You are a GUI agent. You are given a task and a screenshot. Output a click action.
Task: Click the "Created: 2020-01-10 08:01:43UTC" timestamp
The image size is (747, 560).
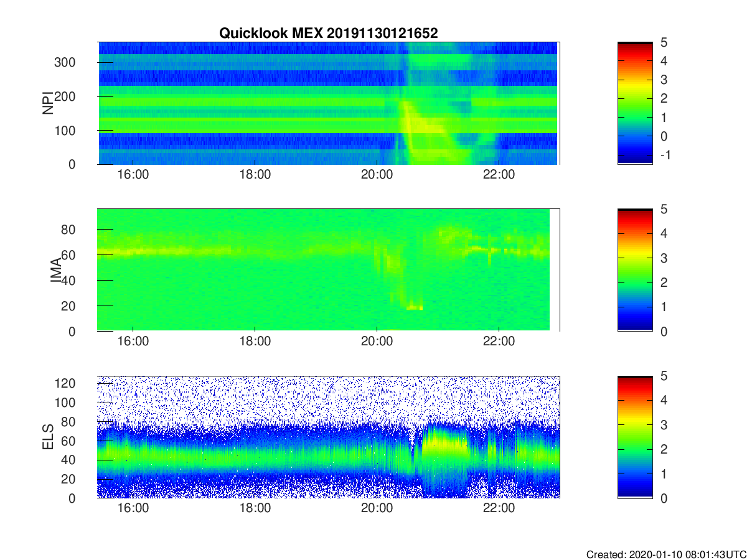click(x=666, y=554)
